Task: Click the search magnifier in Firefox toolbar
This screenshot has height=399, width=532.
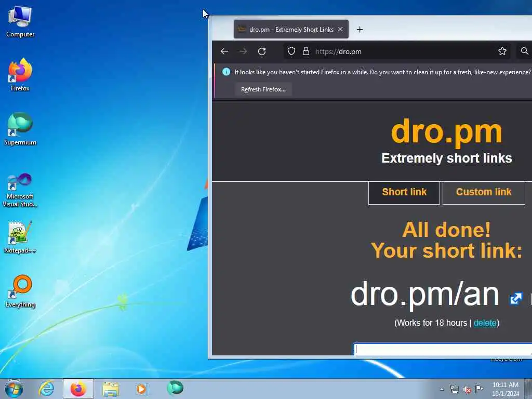Action: click(x=525, y=51)
